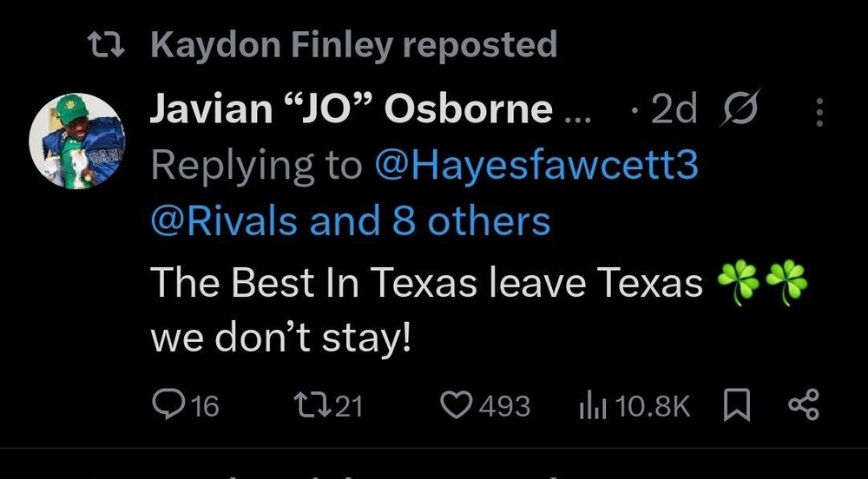Click the 2d timestamp

673,110
